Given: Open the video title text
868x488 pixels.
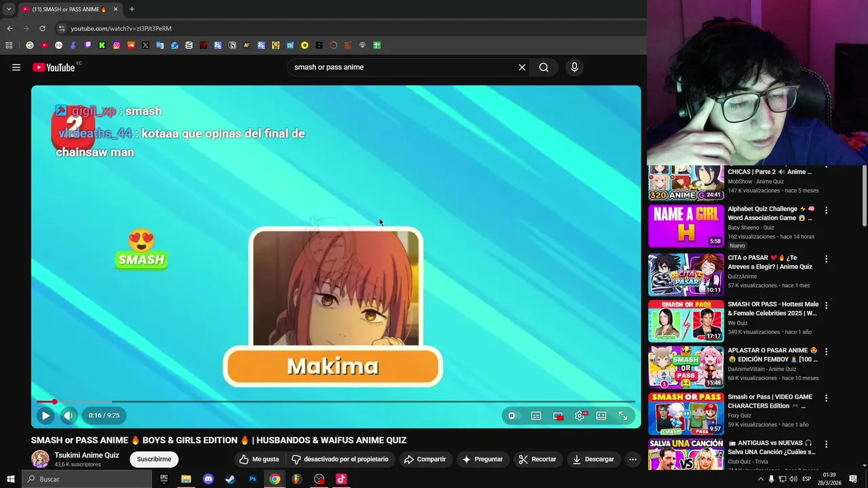Looking at the screenshot, I should 218,440.
